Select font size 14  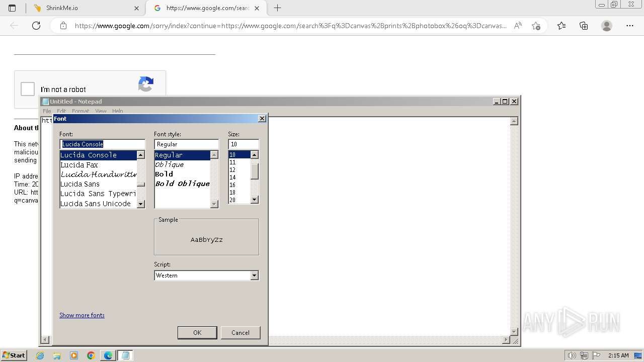(239, 177)
